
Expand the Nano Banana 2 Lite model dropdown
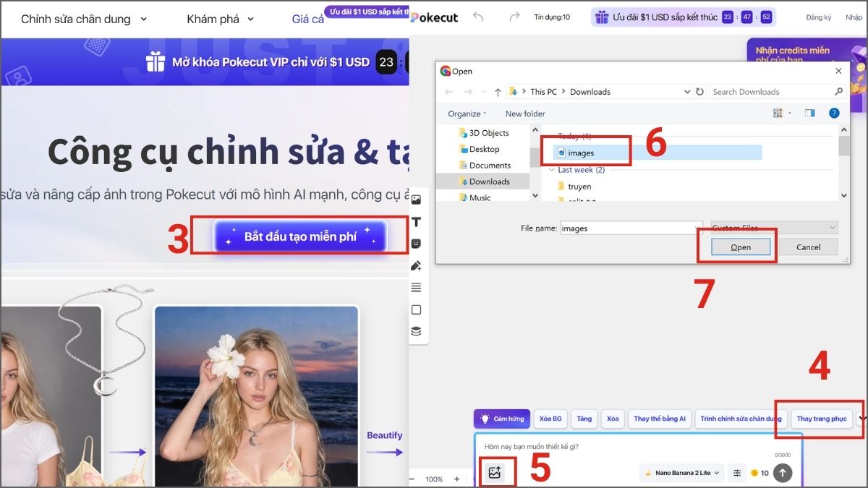tap(682, 473)
